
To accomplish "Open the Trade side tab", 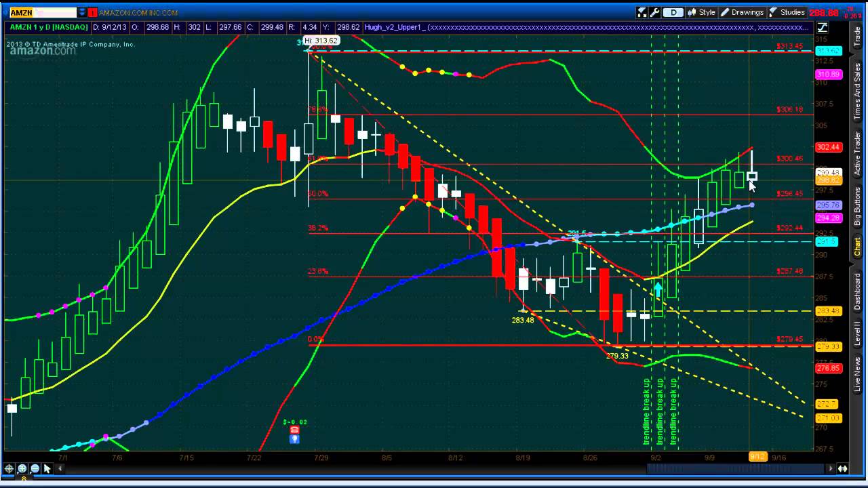I will tap(857, 37).
